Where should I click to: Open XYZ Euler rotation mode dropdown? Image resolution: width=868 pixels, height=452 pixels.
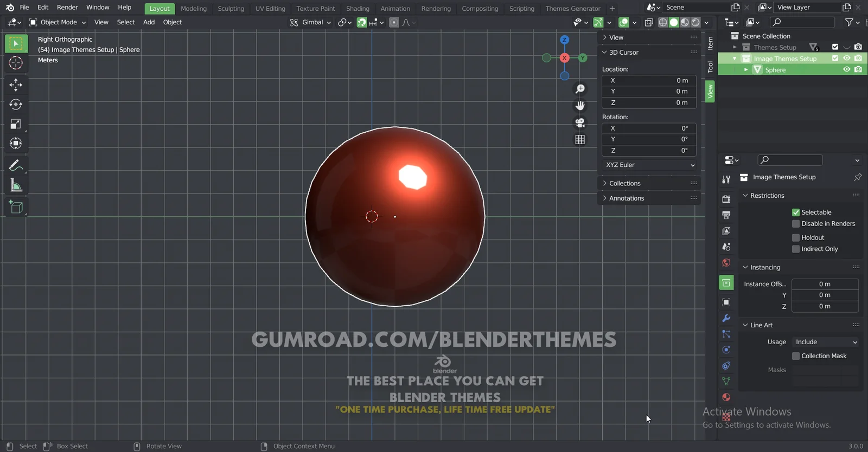click(x=649, y=165)
